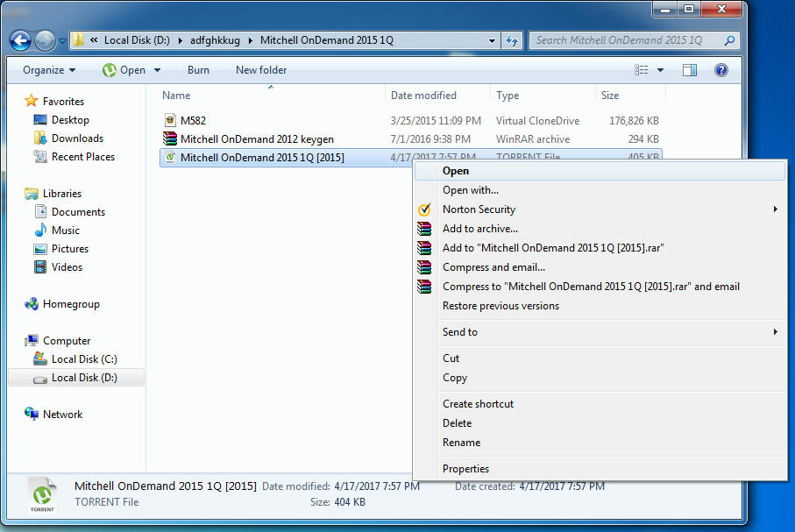Click the Help question mark icon
The height and width of the screenshot is (532, 795).
point(721,70)
